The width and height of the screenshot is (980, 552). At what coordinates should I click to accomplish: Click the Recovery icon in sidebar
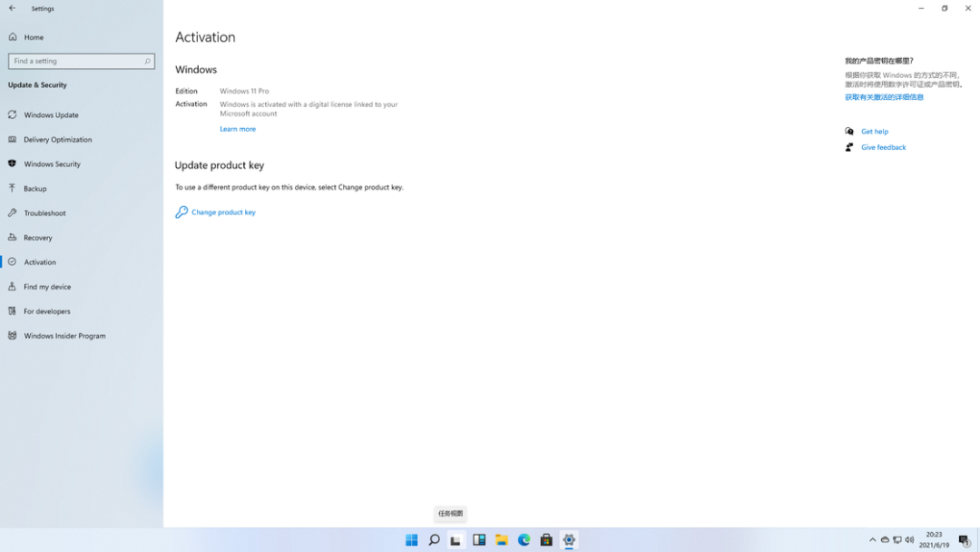tap(12, 238)
